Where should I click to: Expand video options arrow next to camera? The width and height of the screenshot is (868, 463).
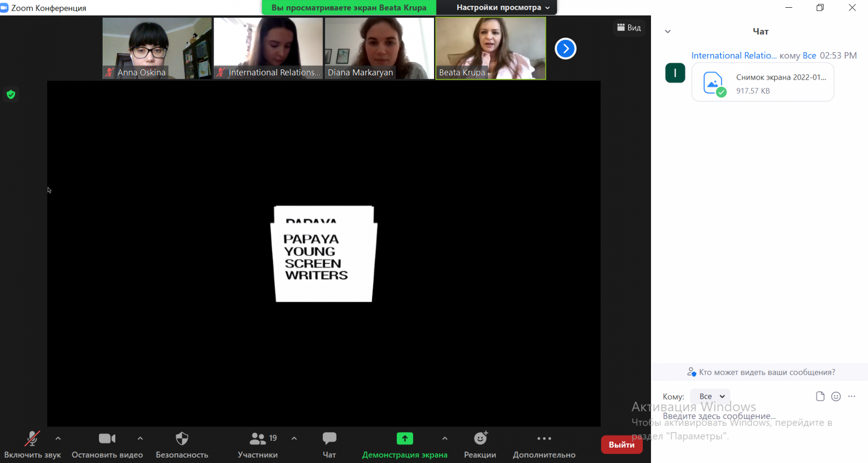pos(140,438)
